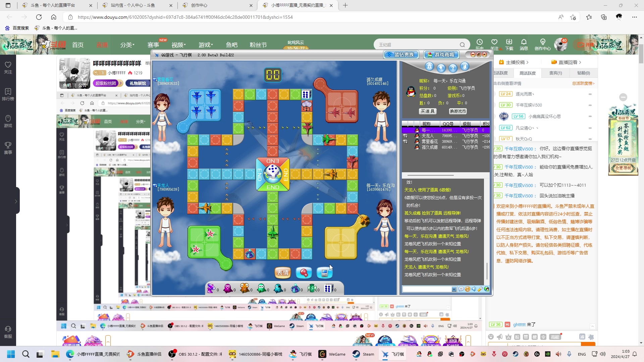Open 排行榜 in left sidebar
This screenshot has width=644, height=362.
(8, 94)
